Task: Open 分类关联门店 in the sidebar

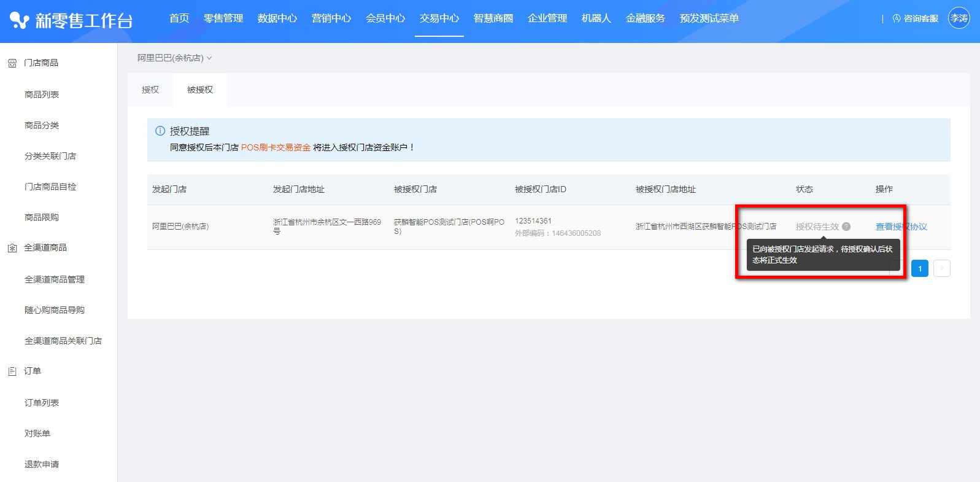Action: click(50, 156)
